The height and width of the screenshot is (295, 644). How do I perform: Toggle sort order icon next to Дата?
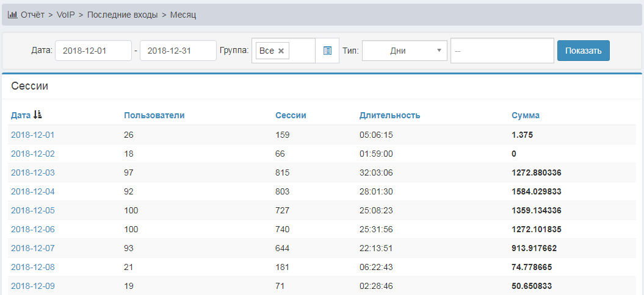coord(38,115)
